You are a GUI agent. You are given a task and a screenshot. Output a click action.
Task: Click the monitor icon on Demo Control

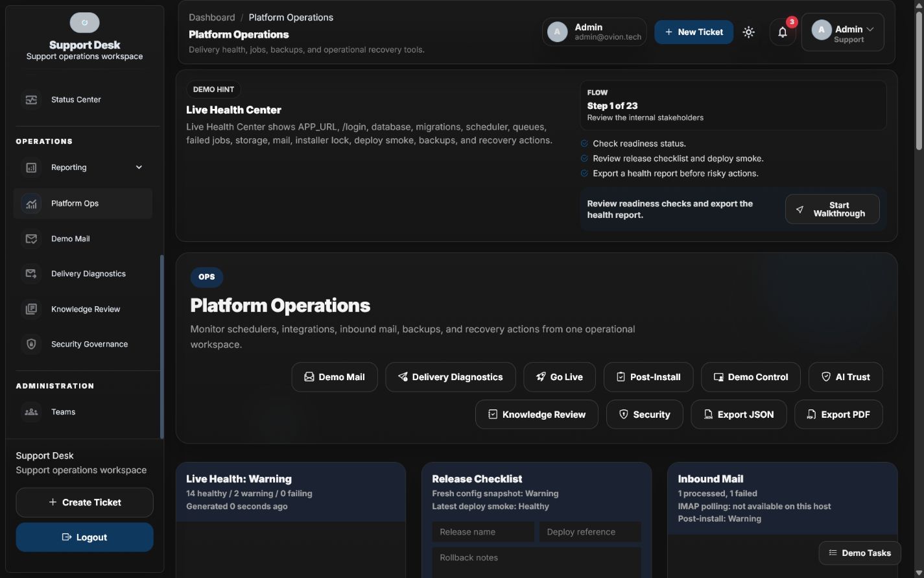pos(718,377)
